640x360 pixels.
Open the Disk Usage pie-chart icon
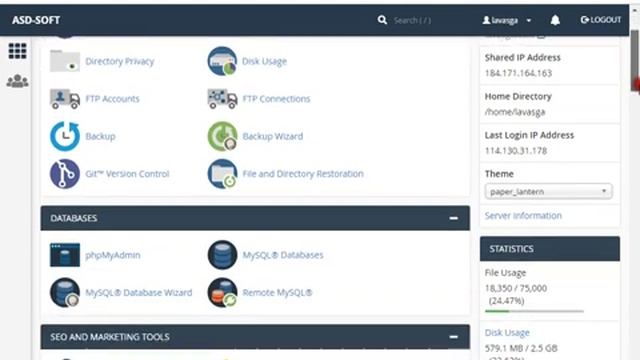[222, 61]
